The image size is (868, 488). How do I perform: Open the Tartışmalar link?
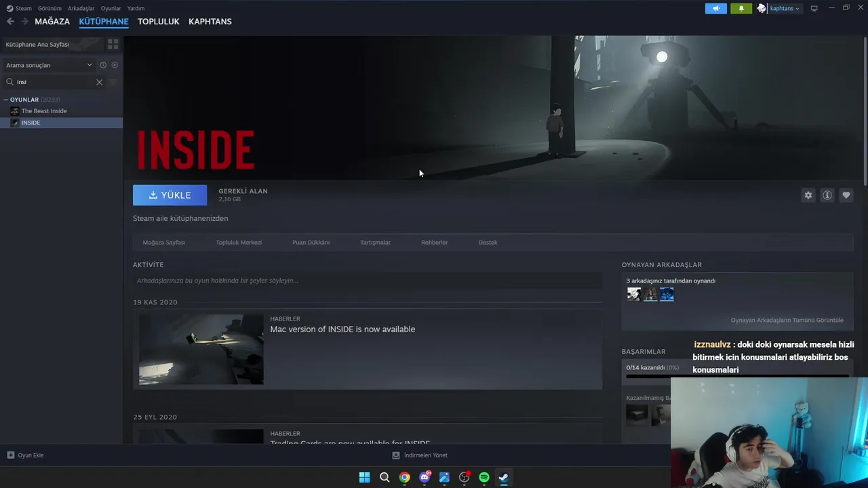(x=375, y=243)
